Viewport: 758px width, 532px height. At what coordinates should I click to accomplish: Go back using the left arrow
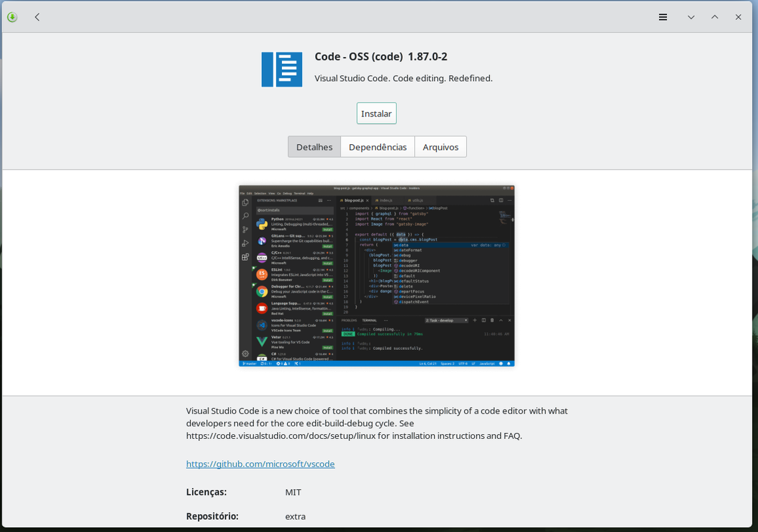coord(37,17)
